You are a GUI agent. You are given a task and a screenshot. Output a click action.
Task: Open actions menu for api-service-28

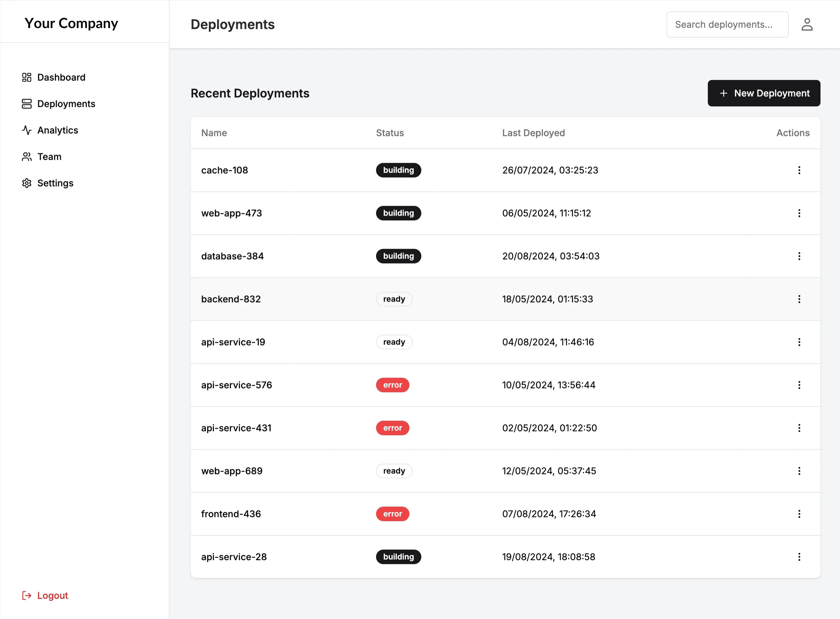[x=799, y=557]
